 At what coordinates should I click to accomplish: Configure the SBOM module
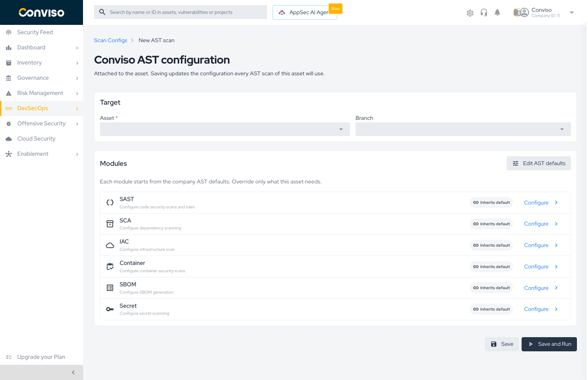[541, 288]
